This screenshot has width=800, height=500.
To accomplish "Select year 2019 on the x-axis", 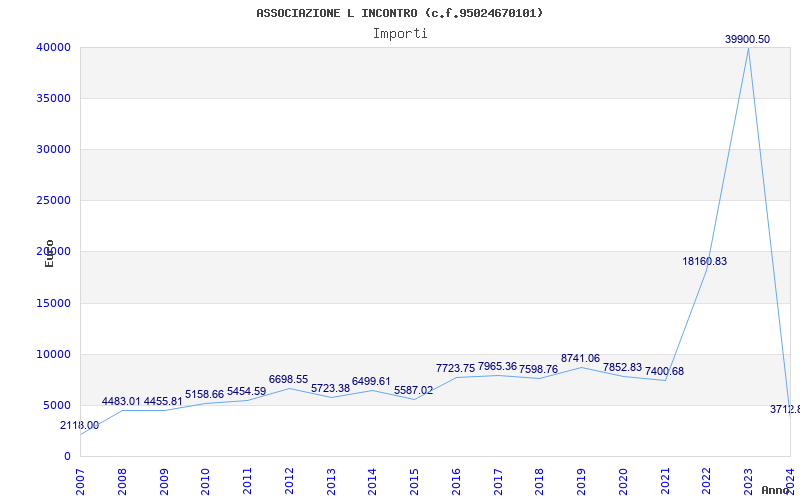I will 581,482.
